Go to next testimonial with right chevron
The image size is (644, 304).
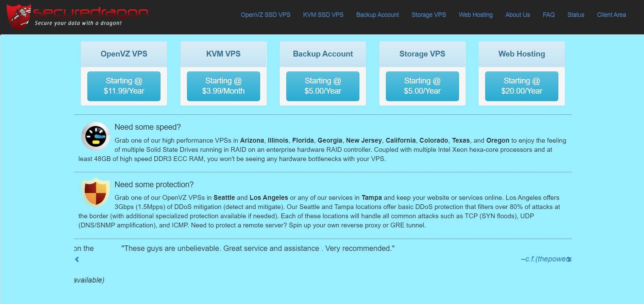click(x=569, y=259)
